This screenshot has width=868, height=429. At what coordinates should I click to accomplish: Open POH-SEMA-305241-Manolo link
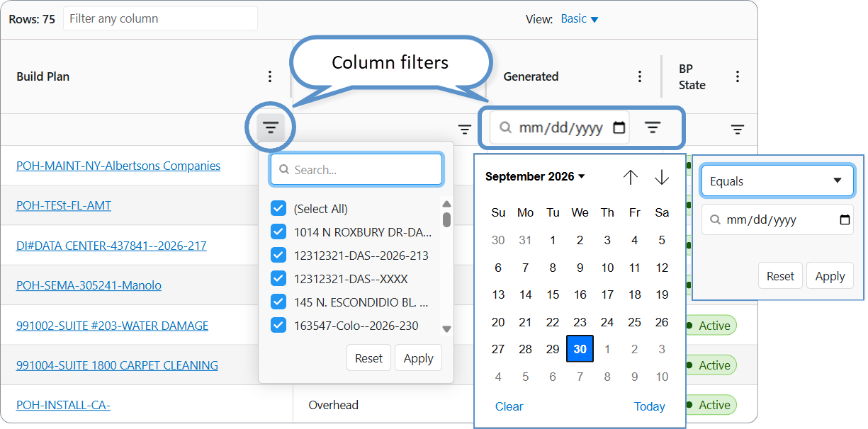[89, 285]
